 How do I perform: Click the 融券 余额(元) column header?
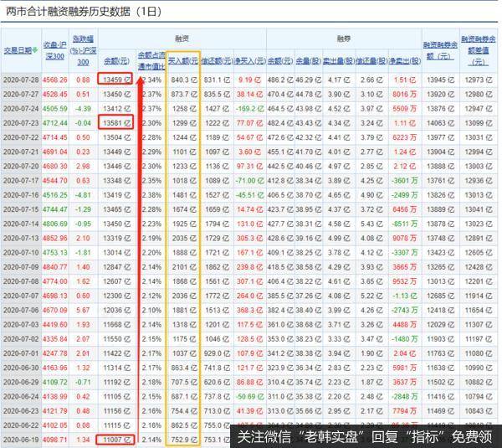point(280,61)
